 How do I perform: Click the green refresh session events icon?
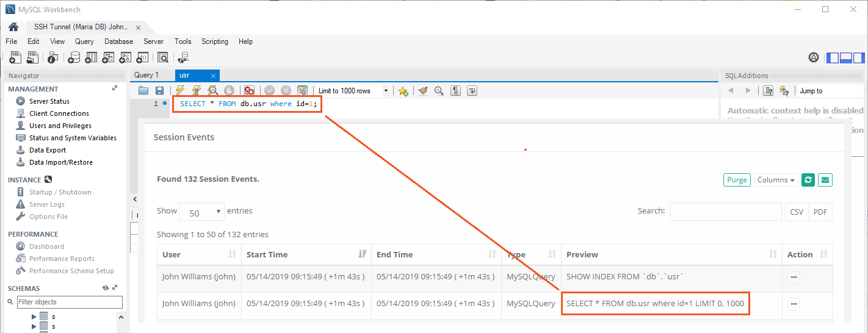click(x=808, y=180)
